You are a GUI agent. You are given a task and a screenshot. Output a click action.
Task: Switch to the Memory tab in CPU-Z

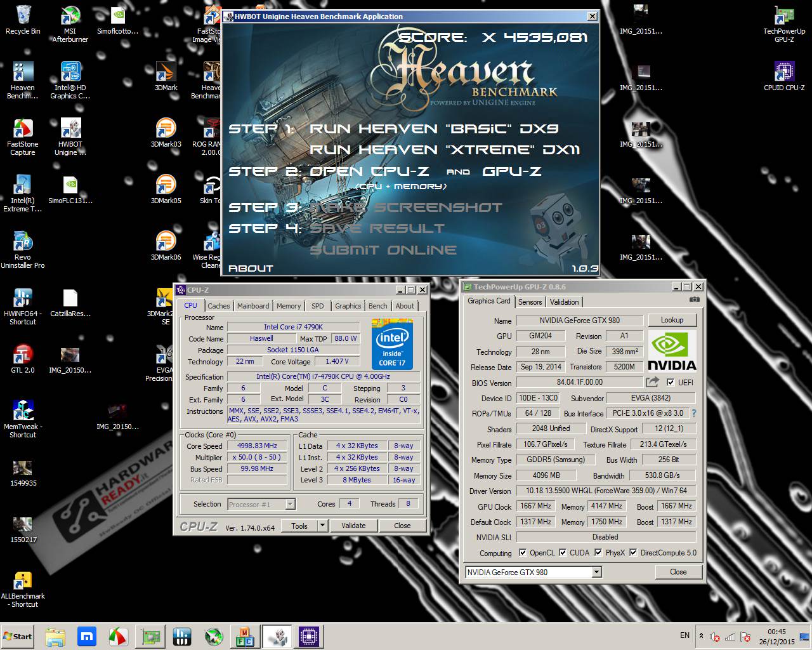click(x=289, y=306)
